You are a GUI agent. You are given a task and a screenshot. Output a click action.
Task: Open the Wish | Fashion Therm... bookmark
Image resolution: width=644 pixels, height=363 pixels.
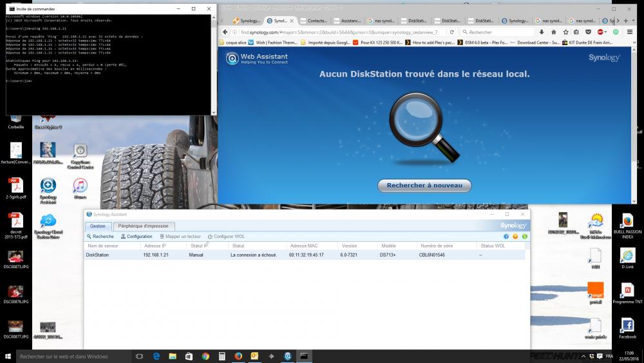pyautogui.click(x=272, y=43)
